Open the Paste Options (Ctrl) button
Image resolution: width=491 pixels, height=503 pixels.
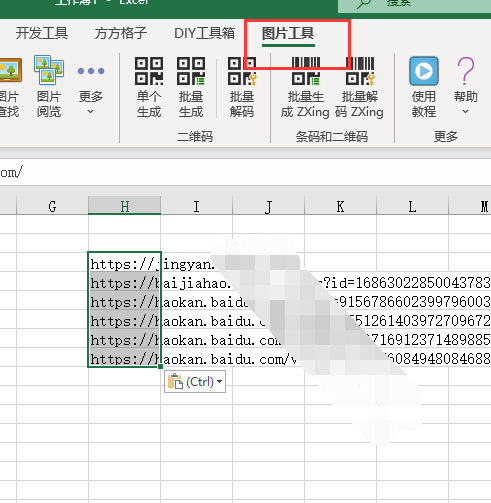pyautogui.click(x=195, y=381)
